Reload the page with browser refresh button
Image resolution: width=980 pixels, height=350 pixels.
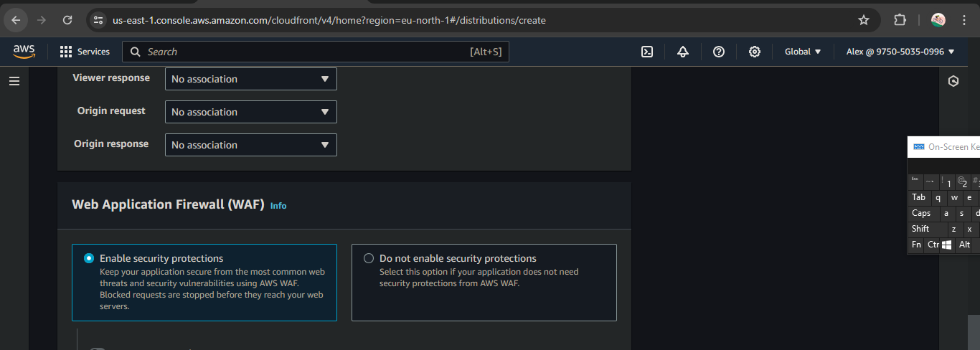[x=67, y=20]
